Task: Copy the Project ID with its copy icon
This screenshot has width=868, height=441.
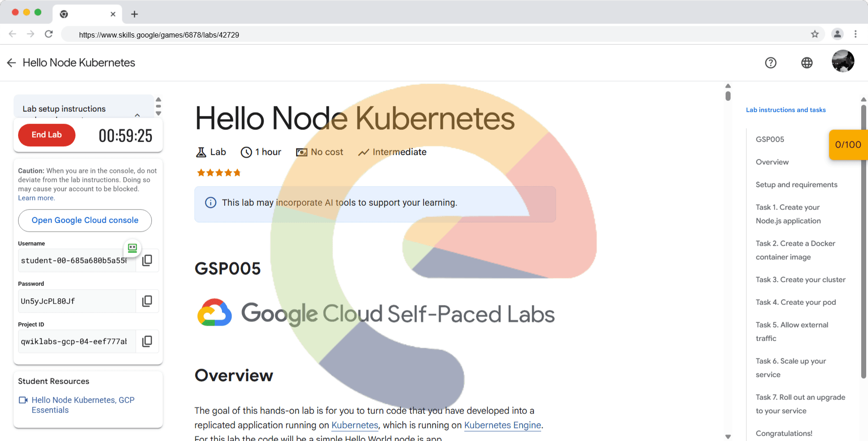Action: [147, 341]
